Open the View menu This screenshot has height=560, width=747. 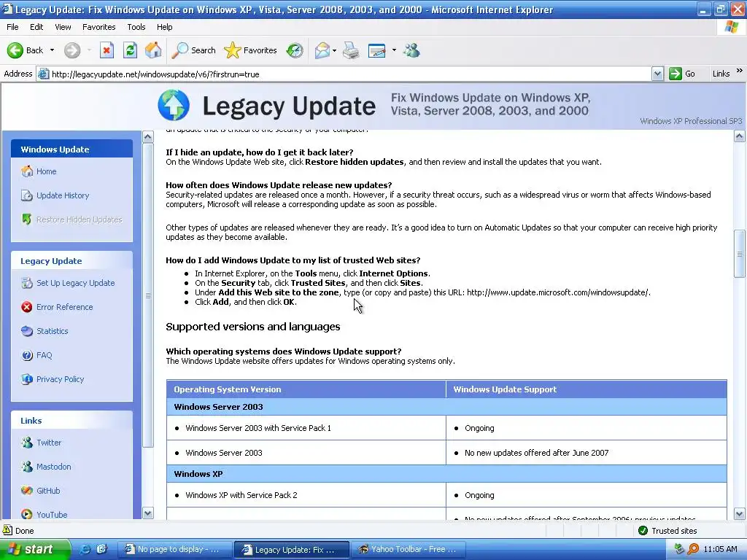click(63, 27)
